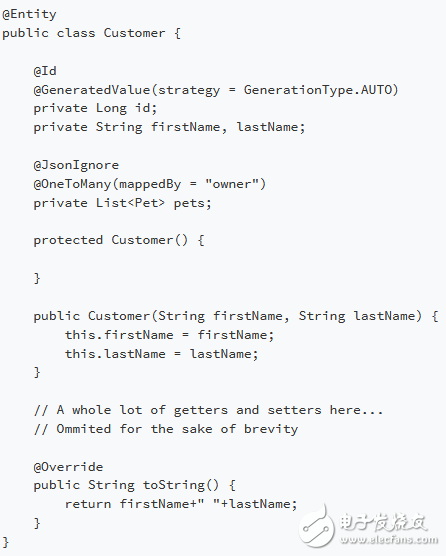
Task: Click this.lastName assignment line
Action: pos(162,354)
